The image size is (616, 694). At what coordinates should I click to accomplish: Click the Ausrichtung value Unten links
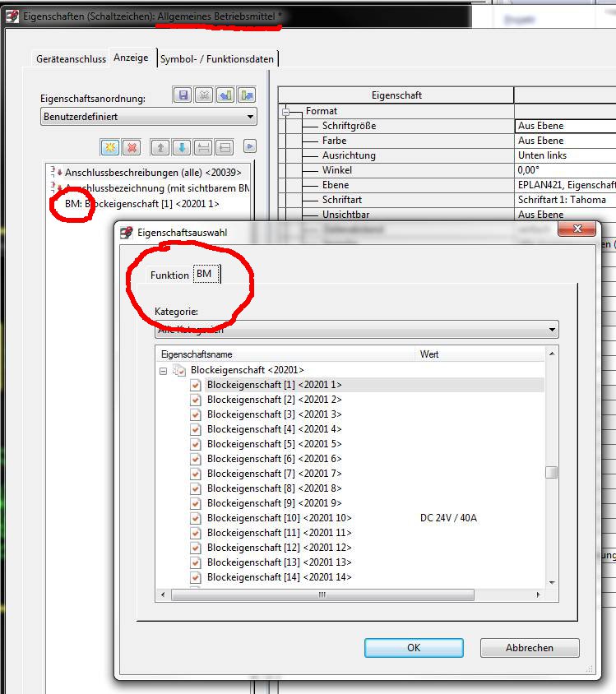tap(565, 155)
